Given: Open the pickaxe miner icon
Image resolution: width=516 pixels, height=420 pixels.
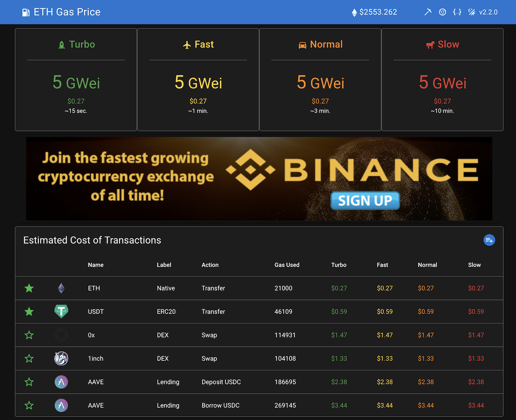Looking at the screenshot, I should 427,12.
